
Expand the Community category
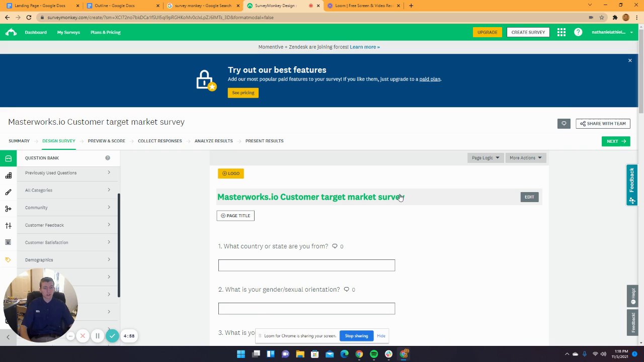pyautogui.click(x=67, y=208)
